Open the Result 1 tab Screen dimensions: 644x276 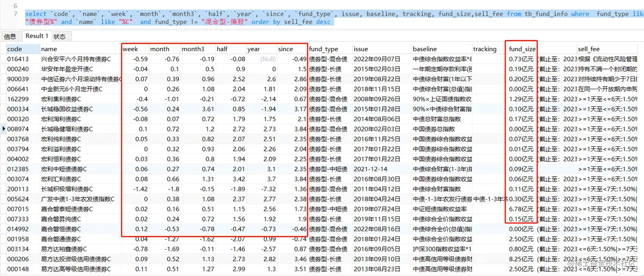(x=37, y=36)
